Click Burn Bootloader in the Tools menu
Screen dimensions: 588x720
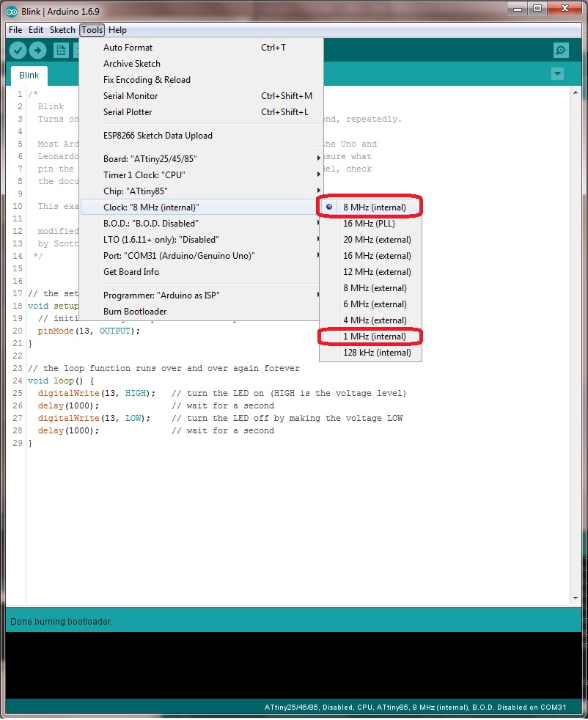(200, 312)
